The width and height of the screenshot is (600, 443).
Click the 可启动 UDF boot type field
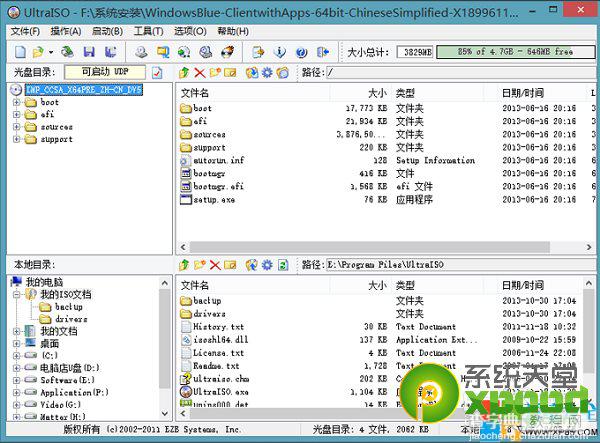[105, 72]
